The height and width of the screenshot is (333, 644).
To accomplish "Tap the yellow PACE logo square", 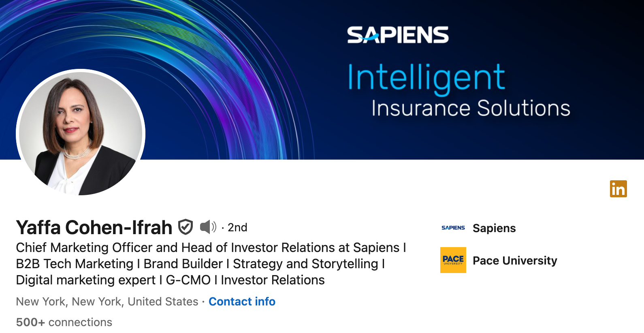I will (x=453, y=260).
